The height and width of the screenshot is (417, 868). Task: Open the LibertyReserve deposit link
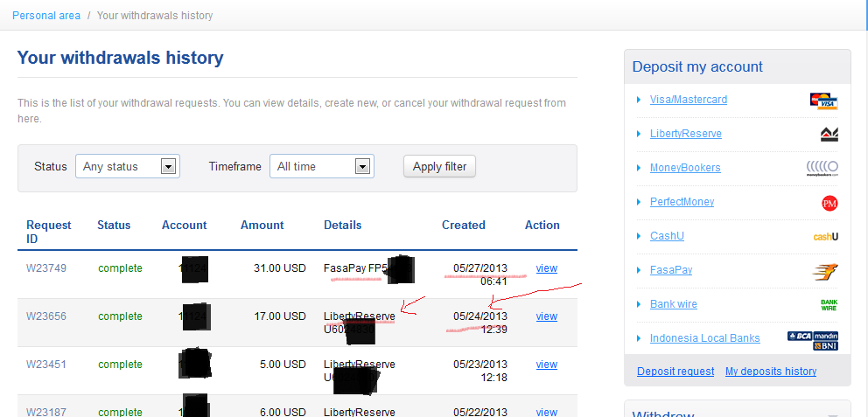[686, 134]
